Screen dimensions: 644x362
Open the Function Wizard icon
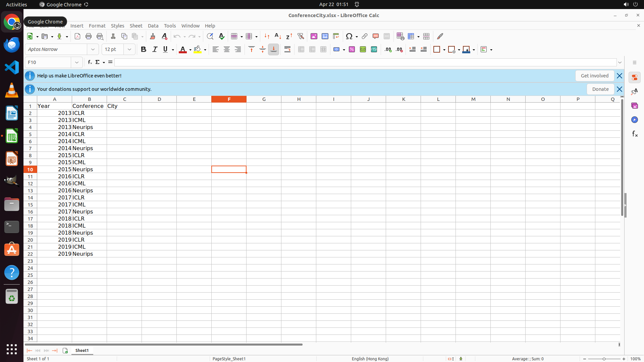90,62
